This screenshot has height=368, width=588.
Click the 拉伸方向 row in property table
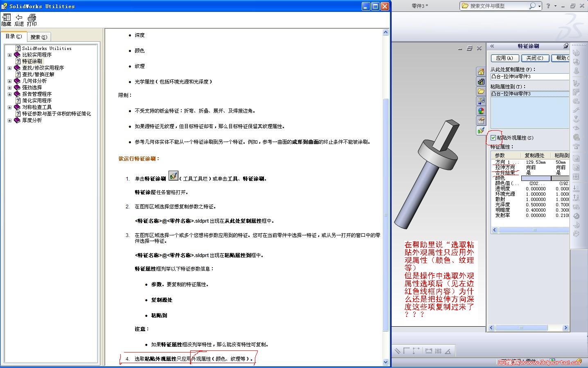tap(530, 167)
